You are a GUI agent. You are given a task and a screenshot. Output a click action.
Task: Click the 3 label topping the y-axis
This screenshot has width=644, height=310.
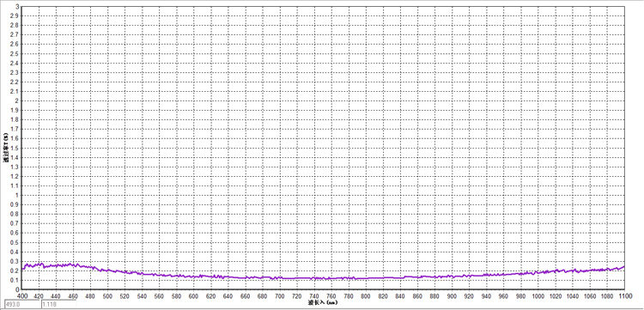[17, 7]
